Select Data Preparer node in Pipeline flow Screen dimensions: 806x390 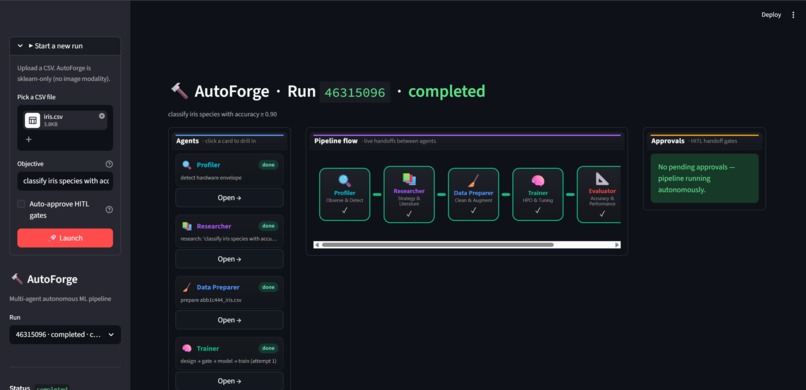[x=473, y=195]
